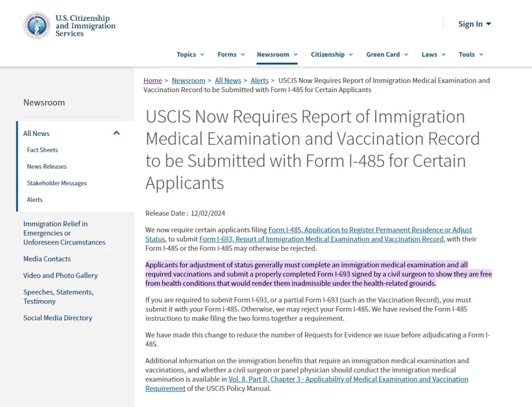Screen dimensions: 532x407
Task: Open the Green Card menu
Action: [387, 54]
